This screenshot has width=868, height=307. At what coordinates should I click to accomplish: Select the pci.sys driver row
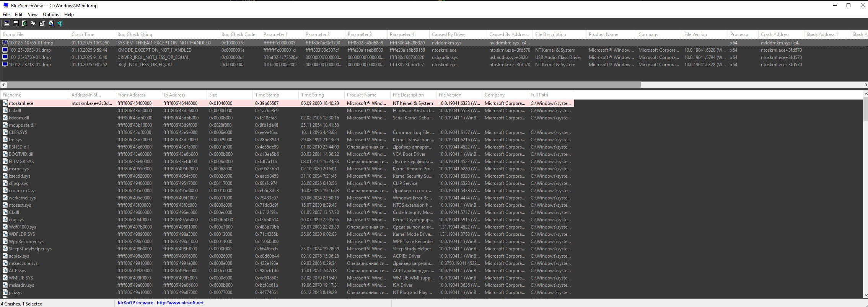coord(287,292)
